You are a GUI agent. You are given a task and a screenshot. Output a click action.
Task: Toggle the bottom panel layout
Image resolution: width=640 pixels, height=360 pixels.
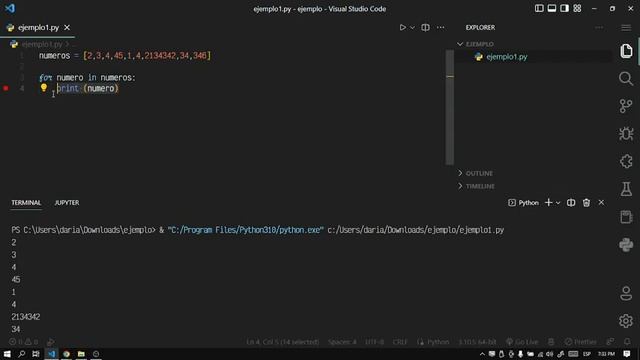(x=552, y=8)
